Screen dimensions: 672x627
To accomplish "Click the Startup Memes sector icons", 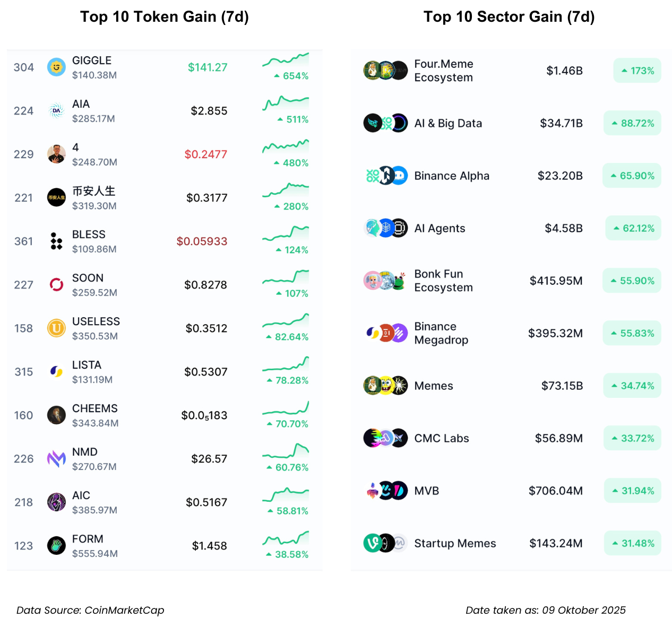I will pyautogui.click(x=385, y=543).
